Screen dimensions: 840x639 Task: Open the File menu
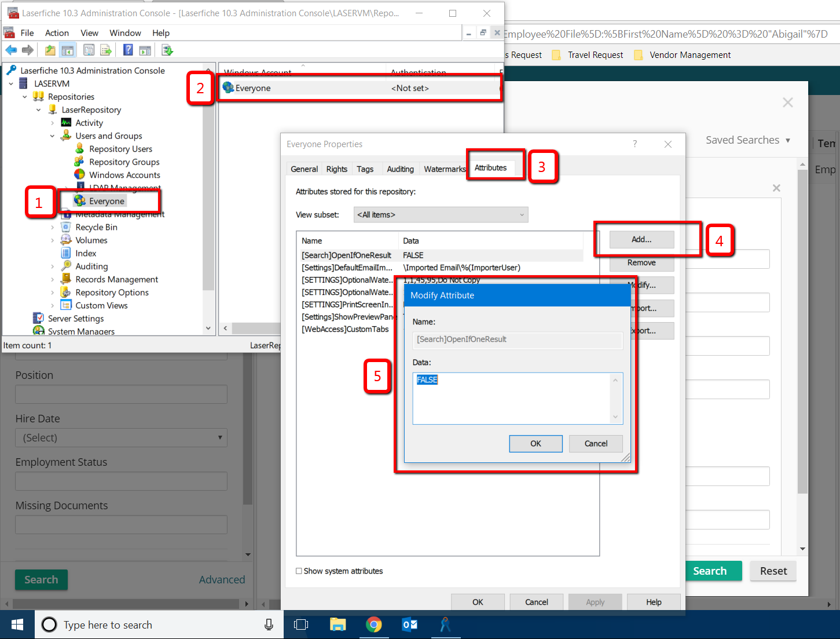click(x=27, y=33)
